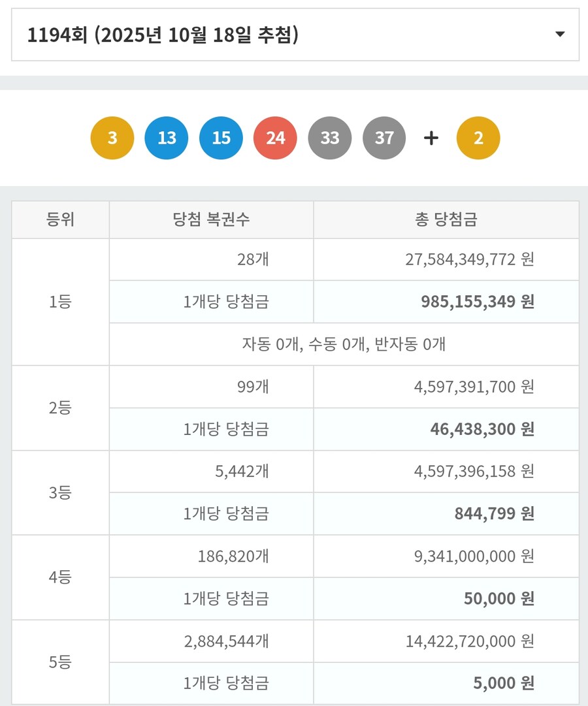Click the gray ball number 37

click(384, 138)
